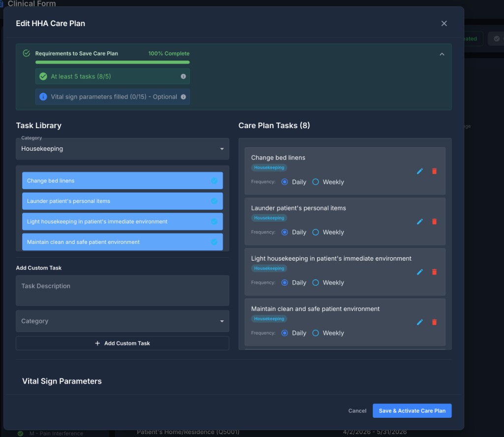Click info icon beside At least 5 tasks
The height and width of the screenshot is (437, 504).
(183, 76)
